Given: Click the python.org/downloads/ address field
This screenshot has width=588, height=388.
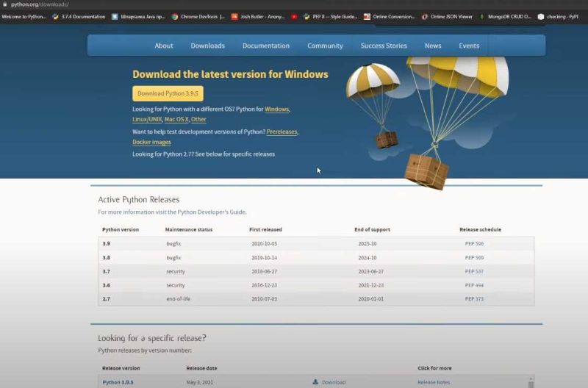Looking at the screenshot, I should (x=40, y=4).
